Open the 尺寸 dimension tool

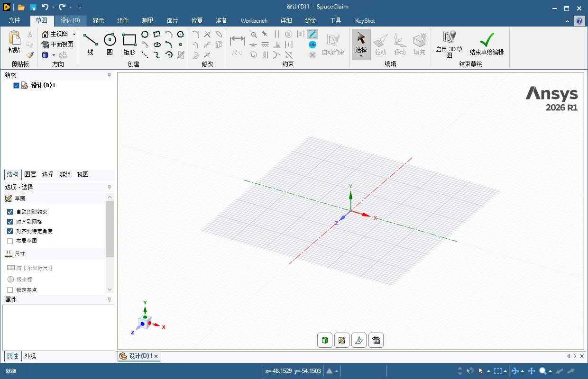(237, 42)
